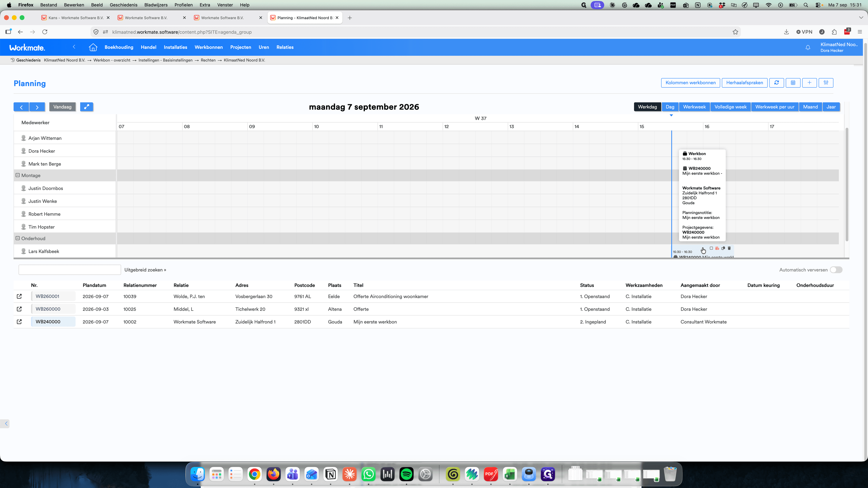868x488 pixels.
Task: Open the Uren menu
Action: [x=264, y=47]
